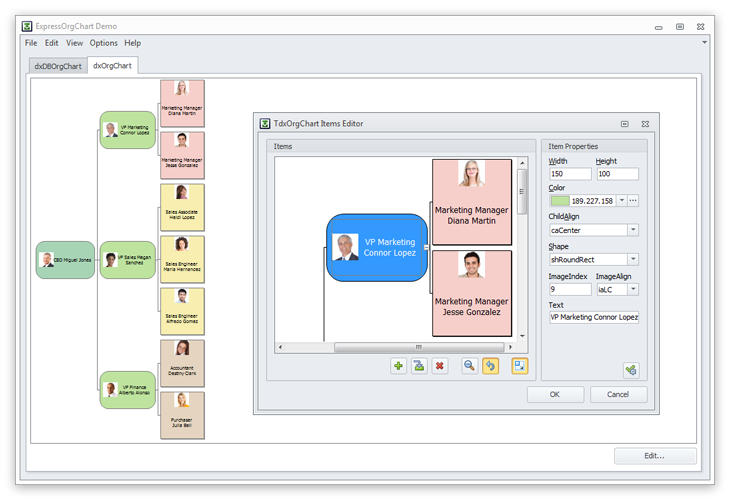
Task: Select the VP Marketing Connor Lopez editor node
Action: (376, 247)
